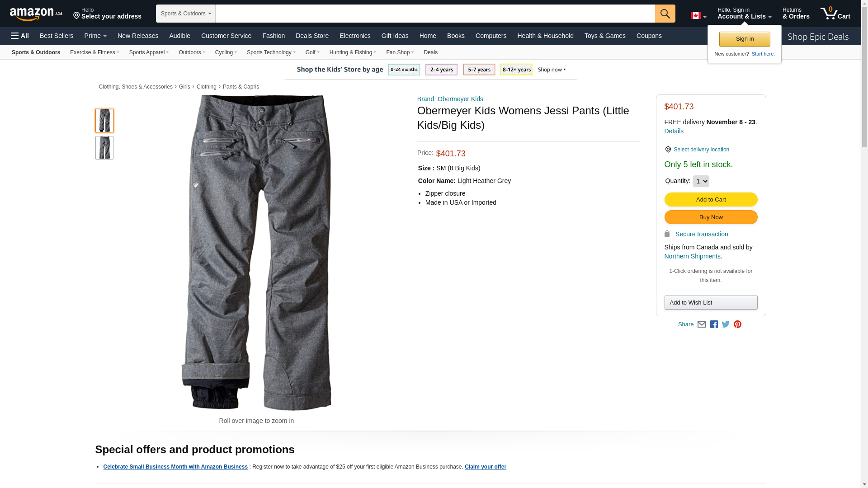Share product via email icon

pos(702,324)
